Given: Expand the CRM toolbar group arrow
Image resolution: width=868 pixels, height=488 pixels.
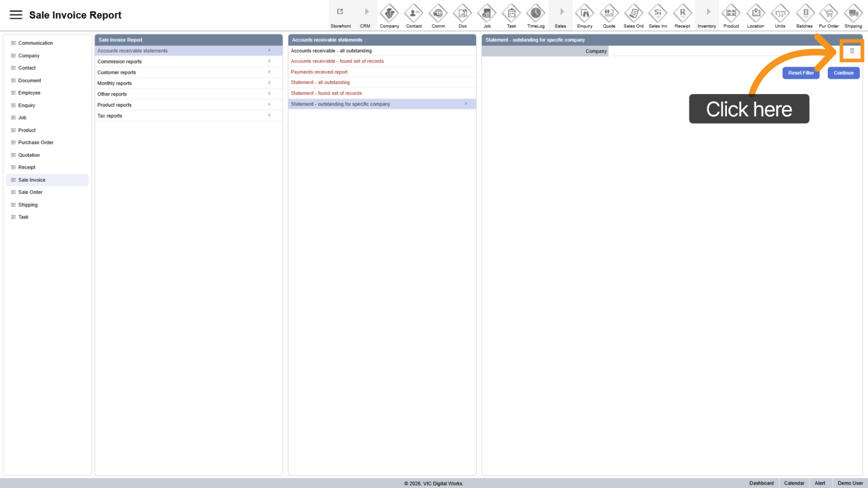Looking at the screenshot, I should point(365,13).
